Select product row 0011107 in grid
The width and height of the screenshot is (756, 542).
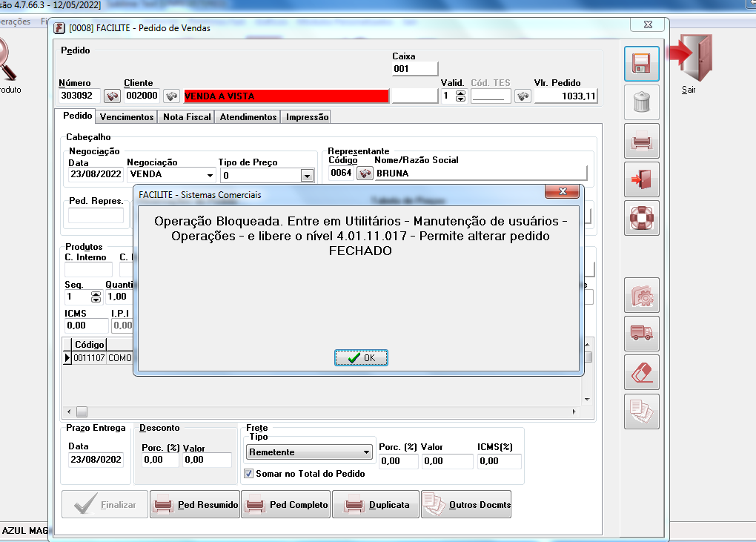coord(98,358)
